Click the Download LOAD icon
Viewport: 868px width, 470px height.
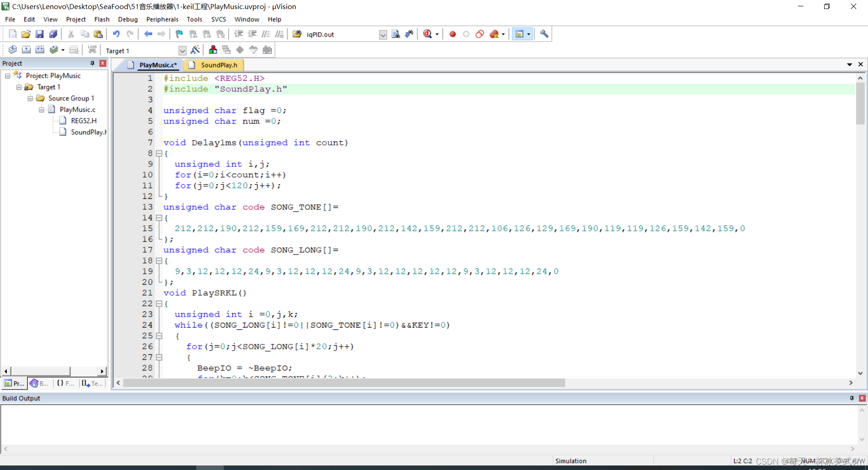pos(92,50)
